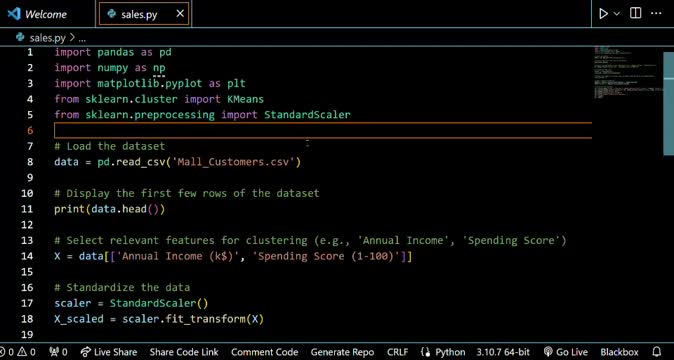Select the sales.py tab

[139, 14]
